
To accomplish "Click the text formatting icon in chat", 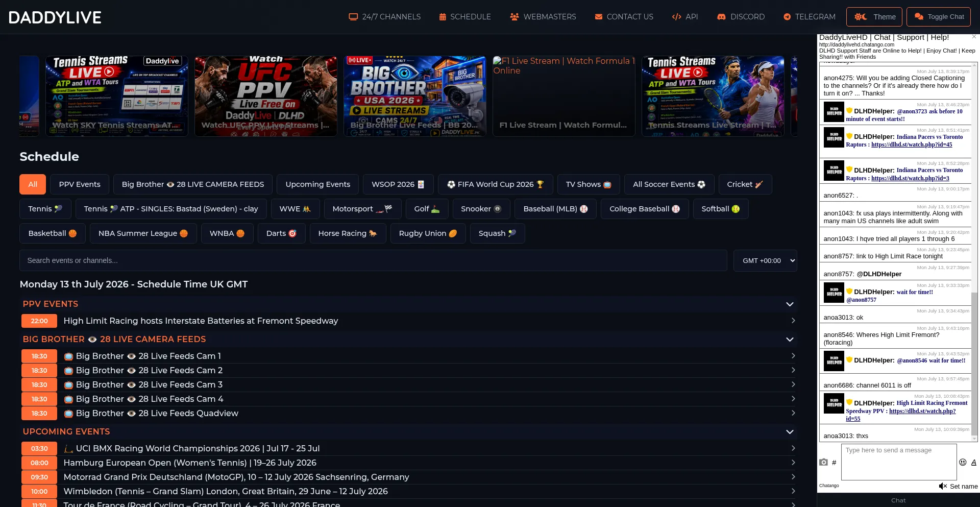I will point(973,462).
